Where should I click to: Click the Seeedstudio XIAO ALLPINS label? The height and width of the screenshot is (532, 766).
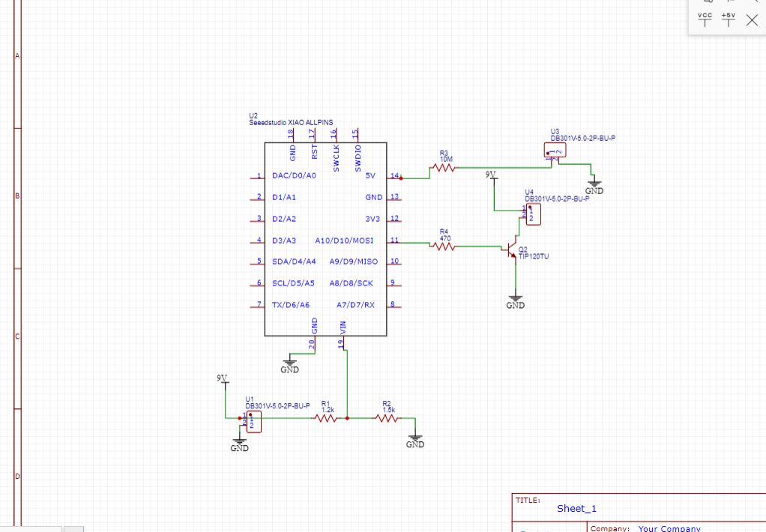(291, 123)
